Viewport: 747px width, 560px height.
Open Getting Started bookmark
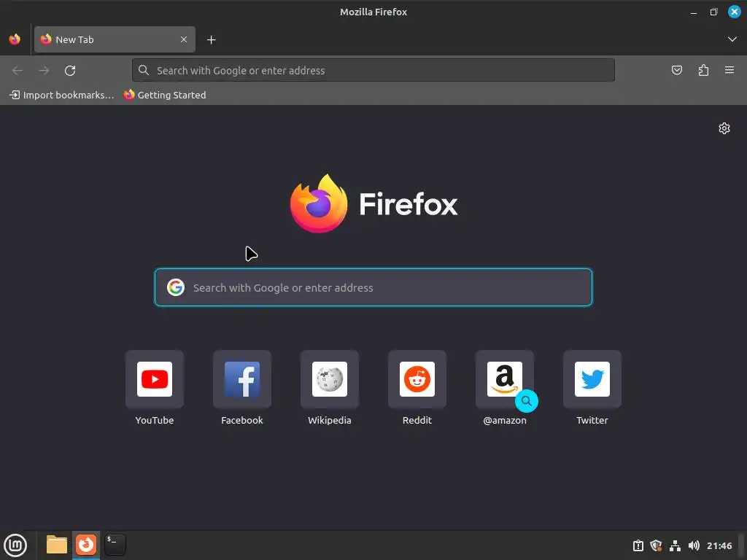(165, 96)
